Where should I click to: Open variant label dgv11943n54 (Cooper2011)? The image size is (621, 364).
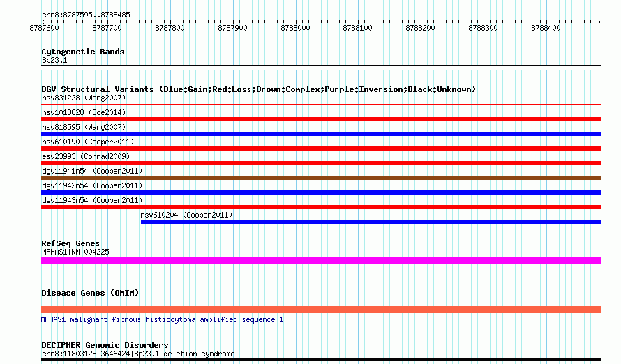[x=92, y=200]
